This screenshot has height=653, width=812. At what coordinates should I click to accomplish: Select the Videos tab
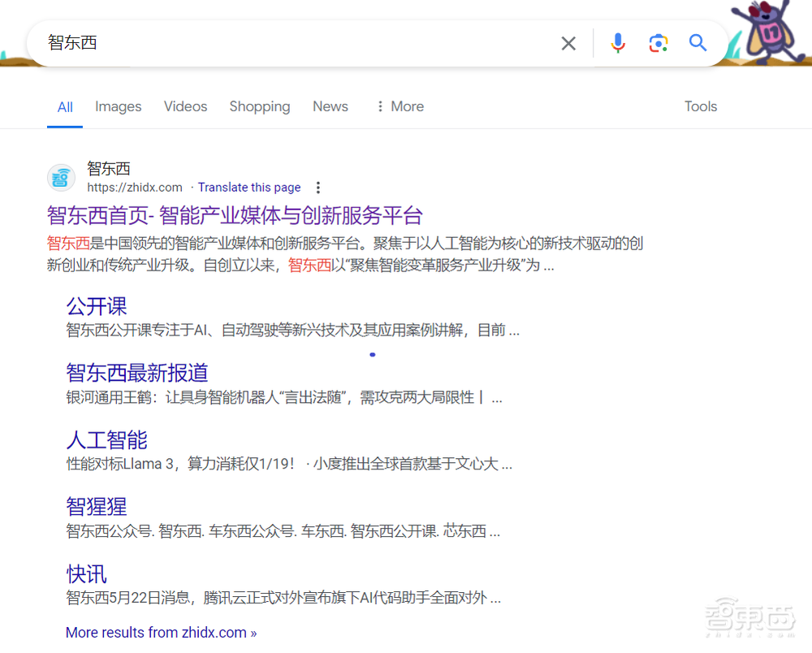click(x=185, y=106)
